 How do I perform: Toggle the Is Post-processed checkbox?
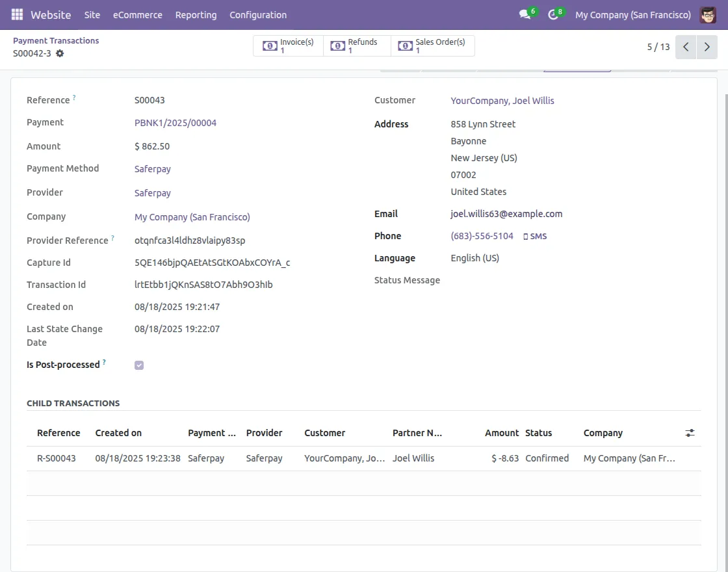pos(139,365)
